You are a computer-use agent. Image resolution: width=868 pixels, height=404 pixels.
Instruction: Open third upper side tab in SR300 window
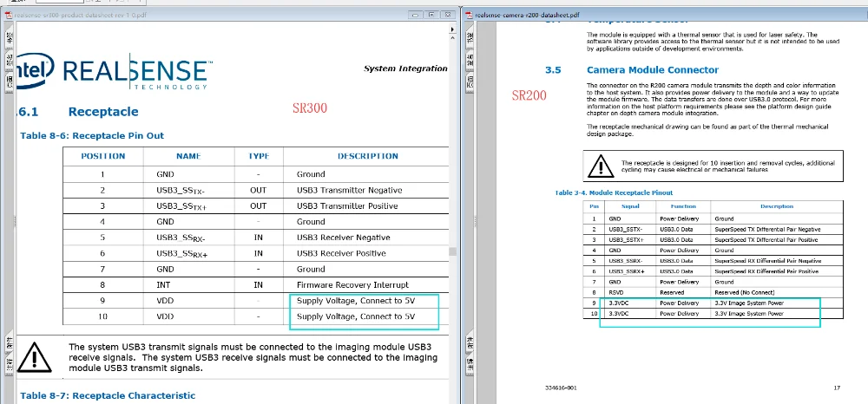coord(10,81)
